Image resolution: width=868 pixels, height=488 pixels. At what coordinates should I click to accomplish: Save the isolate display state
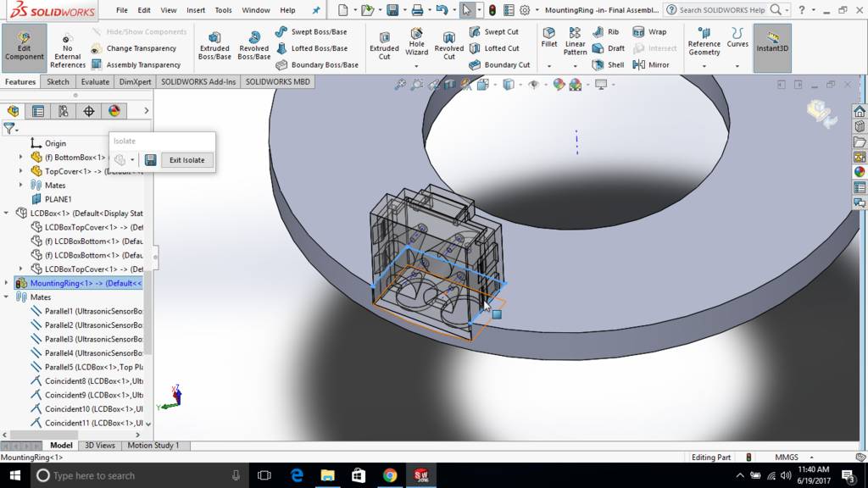point(150,160)
